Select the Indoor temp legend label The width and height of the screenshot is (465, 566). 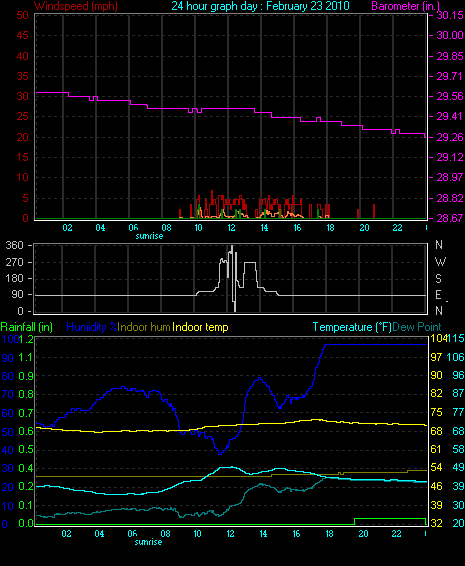(x=200, y=327)
